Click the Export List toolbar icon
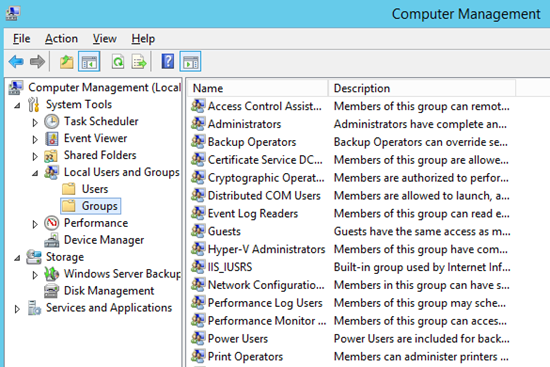The image size is (550, 367). coord(139,62)
